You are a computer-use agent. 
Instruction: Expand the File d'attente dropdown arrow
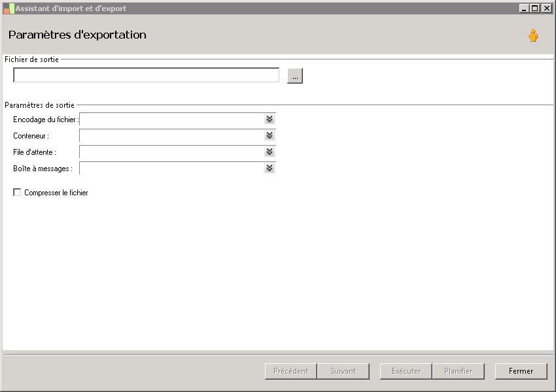pos(269,152)
